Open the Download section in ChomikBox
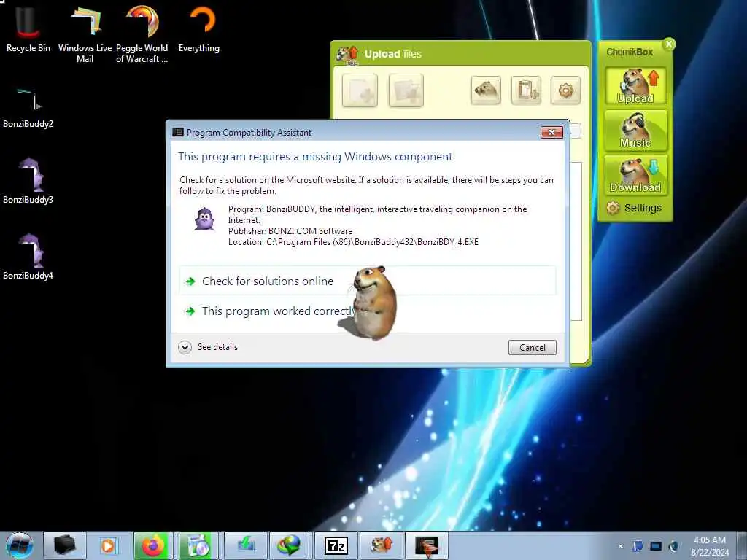Screen dimensions: 747x560 point(635,175)
